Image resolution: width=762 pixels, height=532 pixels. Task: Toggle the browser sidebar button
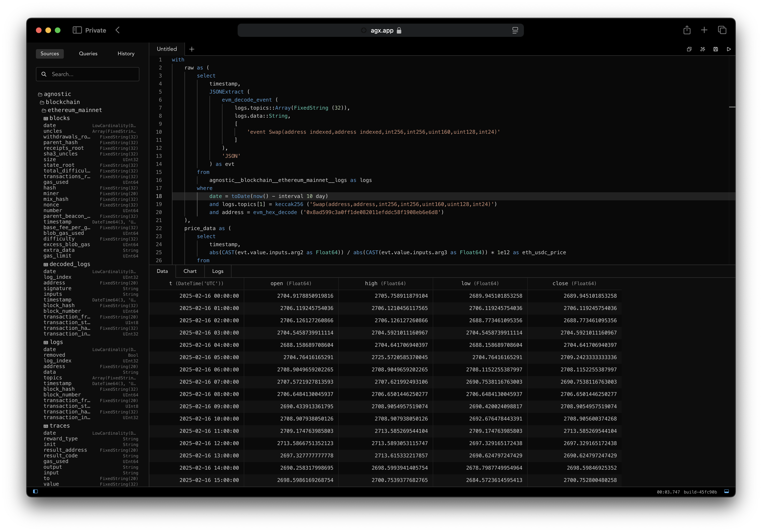(77, 30)
